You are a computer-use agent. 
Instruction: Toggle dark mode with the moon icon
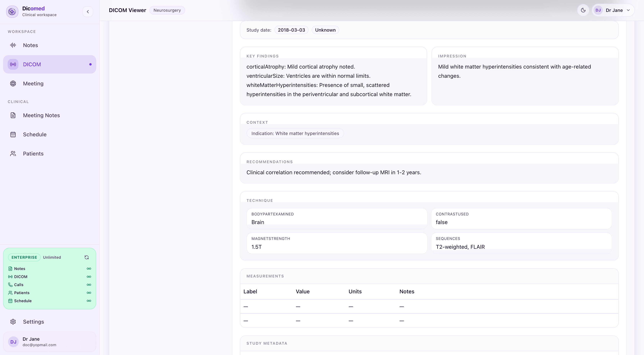point(583,10)
